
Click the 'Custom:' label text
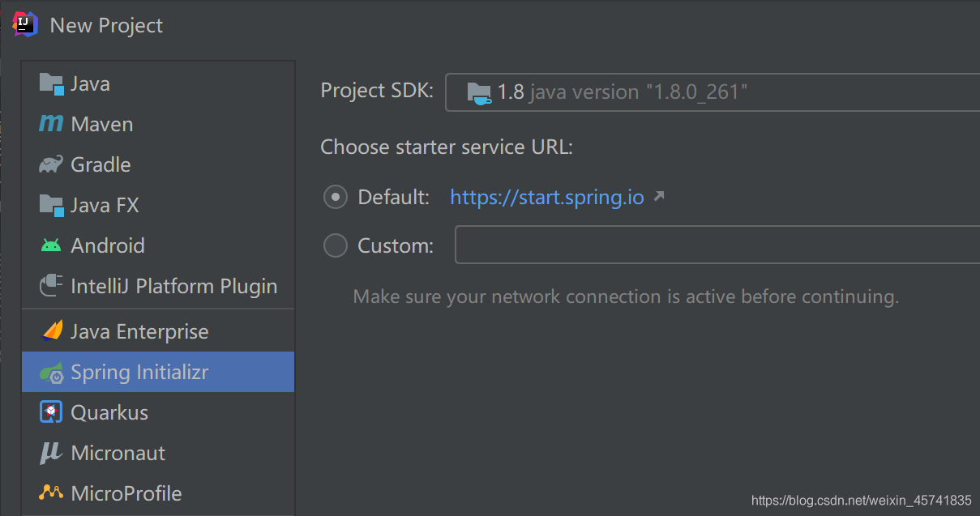(396, 245)
